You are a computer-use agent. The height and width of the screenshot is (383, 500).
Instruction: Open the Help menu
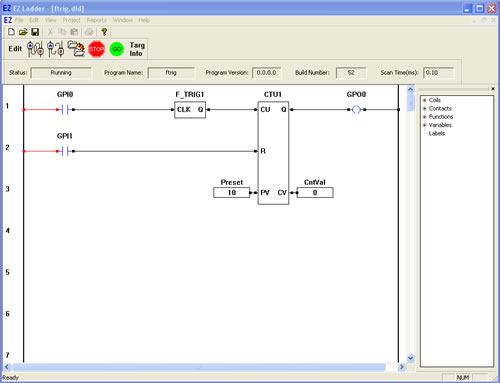click(144, 20)
